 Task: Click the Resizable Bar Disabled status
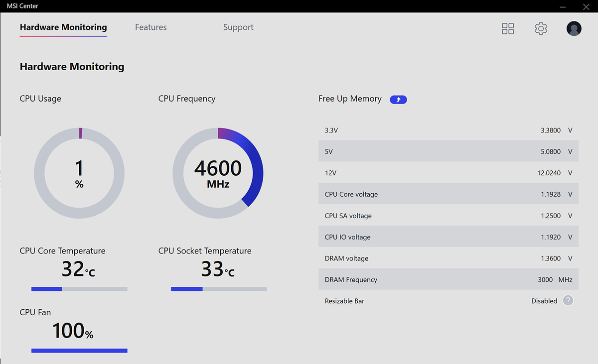[544, 301]
